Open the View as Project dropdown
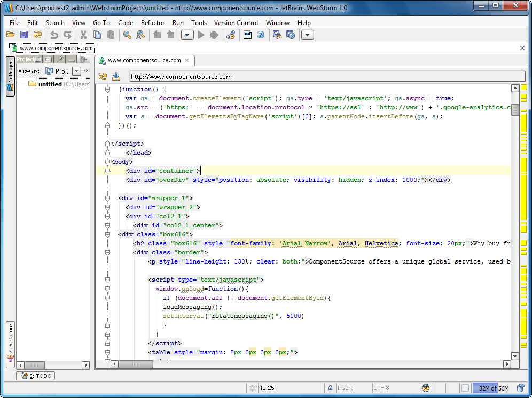This screenshot has height=398, width=532. tap(77, 71)
